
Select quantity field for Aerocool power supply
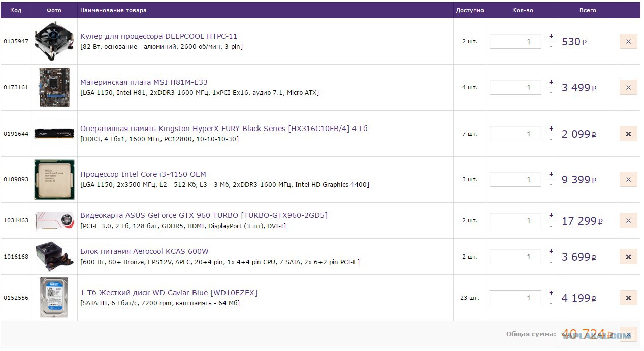tap(515, 257)
